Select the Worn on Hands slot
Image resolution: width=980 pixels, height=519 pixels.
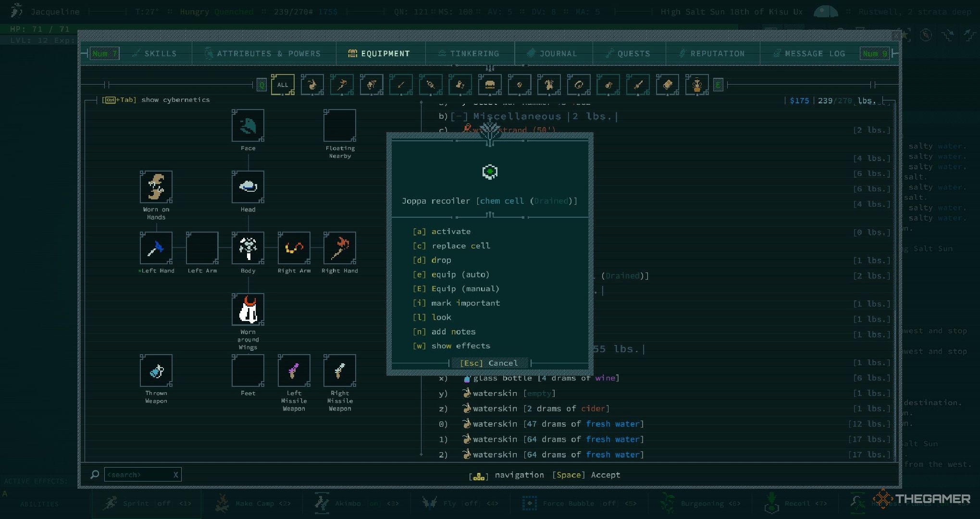click(x=156, y=187)
